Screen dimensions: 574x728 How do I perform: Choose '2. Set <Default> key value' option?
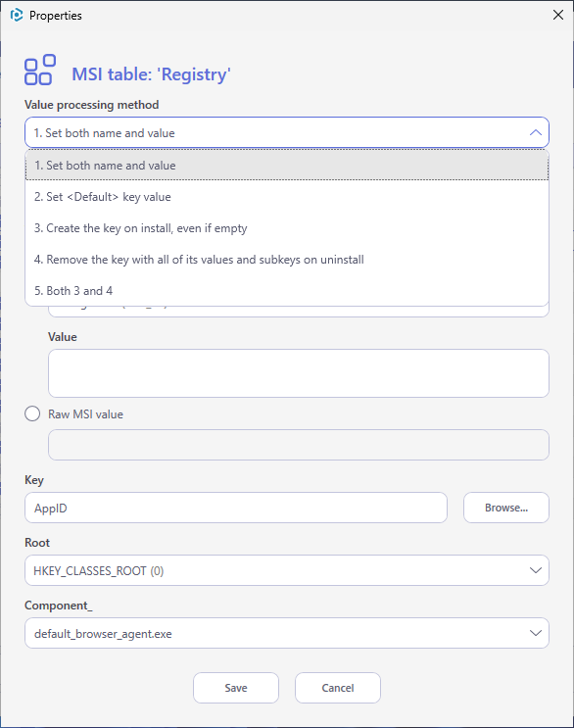tap(287, 197)
